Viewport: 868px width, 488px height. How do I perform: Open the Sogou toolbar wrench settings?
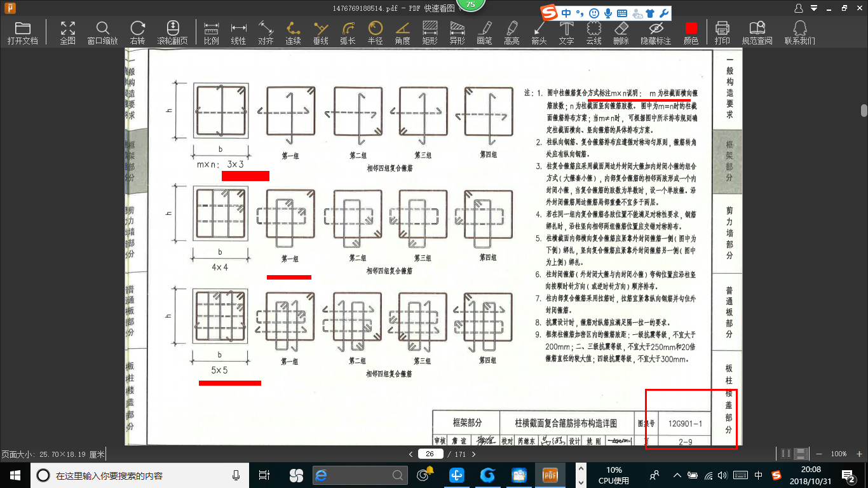tap(664, 13)
